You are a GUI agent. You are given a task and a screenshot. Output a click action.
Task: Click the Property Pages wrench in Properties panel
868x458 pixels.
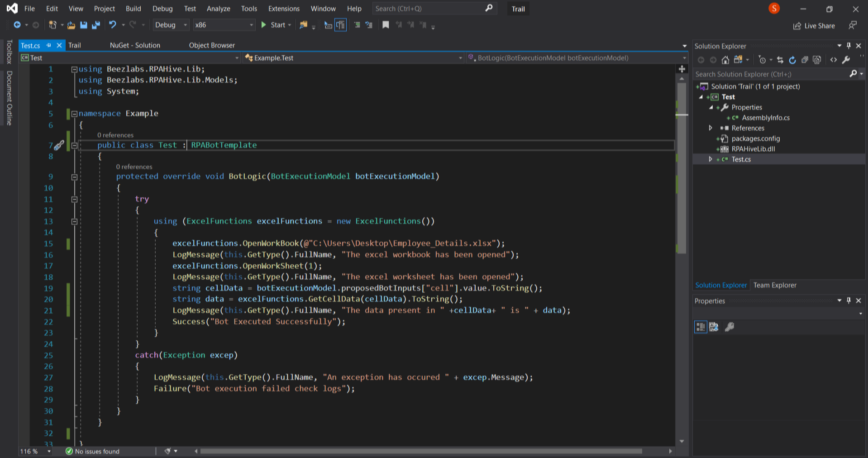click(x=730, y=327)
